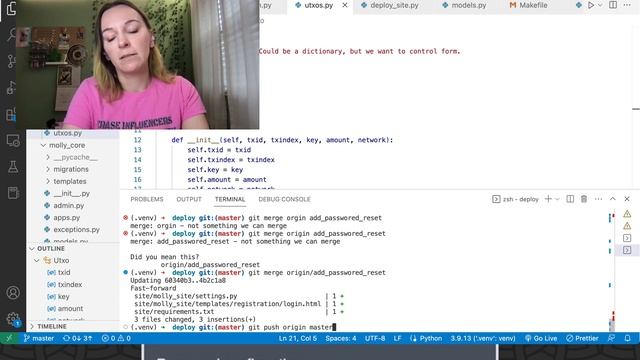Open admin.py in file explorer
Screen dimensions: 640x360
[73, 206]
